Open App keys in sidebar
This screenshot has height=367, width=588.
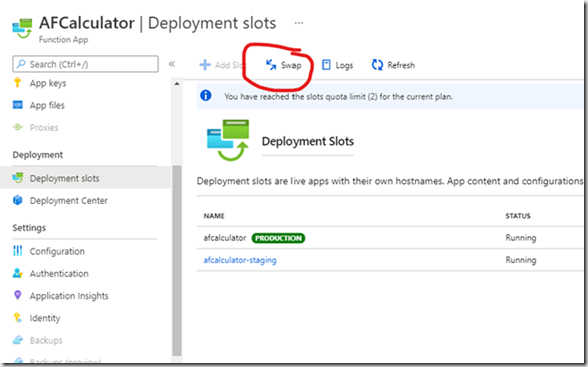pos(48,83)
